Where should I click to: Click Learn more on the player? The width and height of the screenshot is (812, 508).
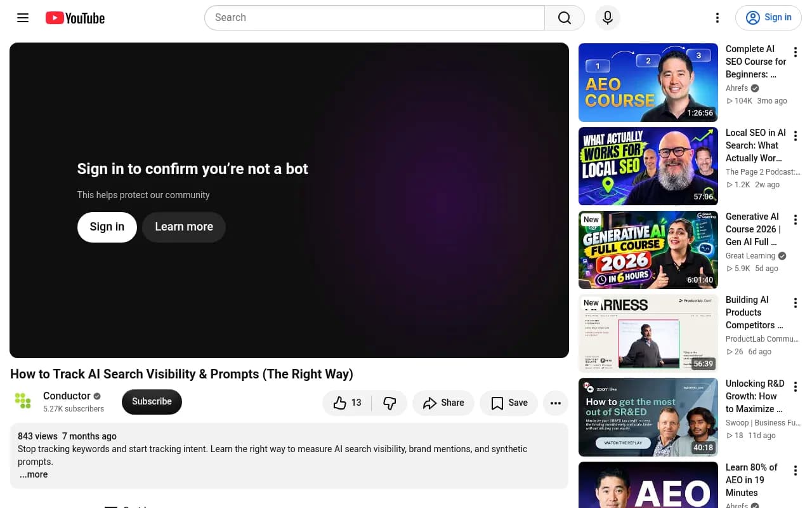pyautogui.click(x=184, y=227)
